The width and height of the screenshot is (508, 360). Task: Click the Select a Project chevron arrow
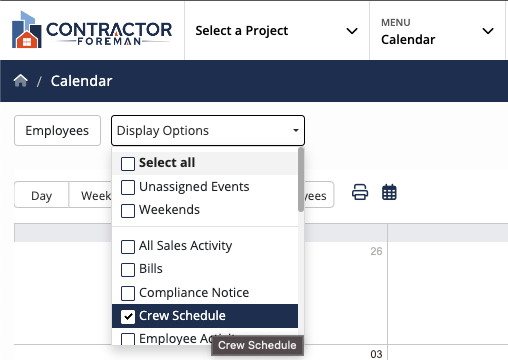(x=352, y=31)
